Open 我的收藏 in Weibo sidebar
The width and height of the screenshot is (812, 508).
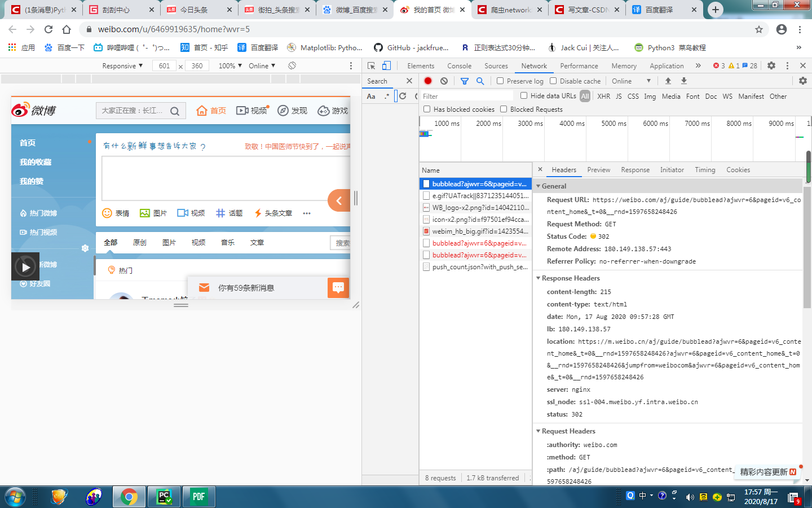tap(36, 162)
